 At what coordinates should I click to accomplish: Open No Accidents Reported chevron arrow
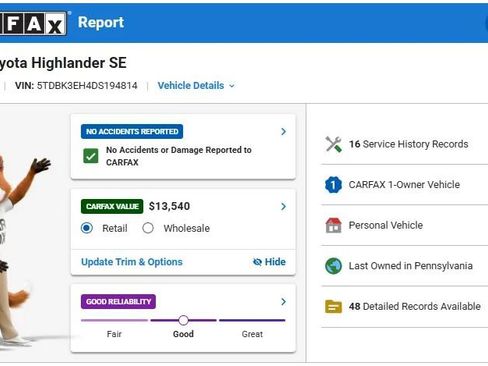[x=283, y=131]
